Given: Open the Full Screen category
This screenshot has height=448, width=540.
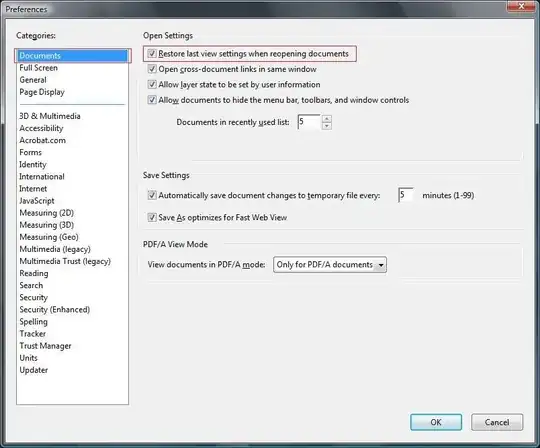Looking at the screenshot, I should [x=38, y=68].
